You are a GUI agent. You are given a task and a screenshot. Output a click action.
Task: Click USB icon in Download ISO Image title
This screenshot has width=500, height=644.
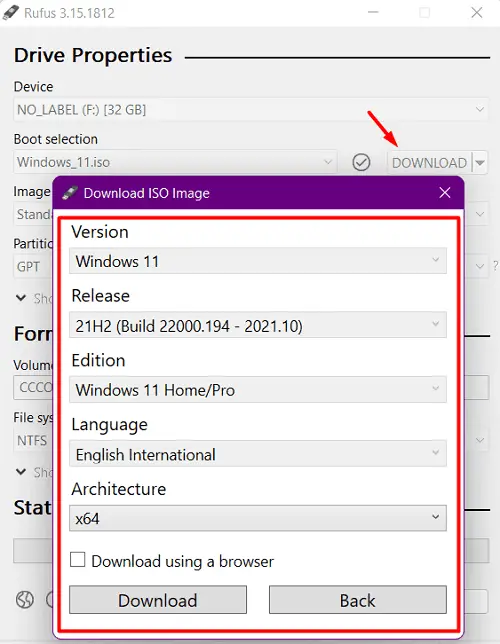[x=70, y=193]
